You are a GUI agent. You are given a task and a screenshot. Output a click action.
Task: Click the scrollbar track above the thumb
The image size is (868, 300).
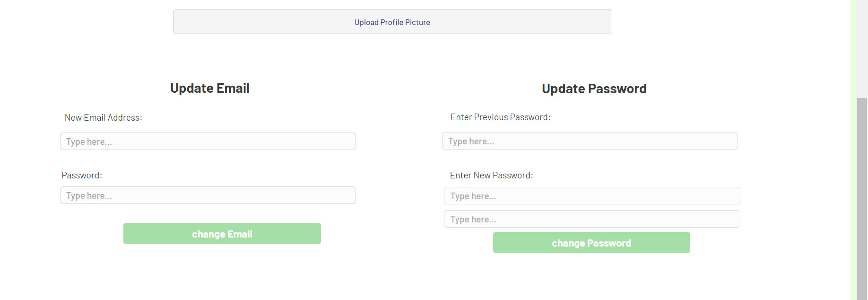click(x=862, y=47)
